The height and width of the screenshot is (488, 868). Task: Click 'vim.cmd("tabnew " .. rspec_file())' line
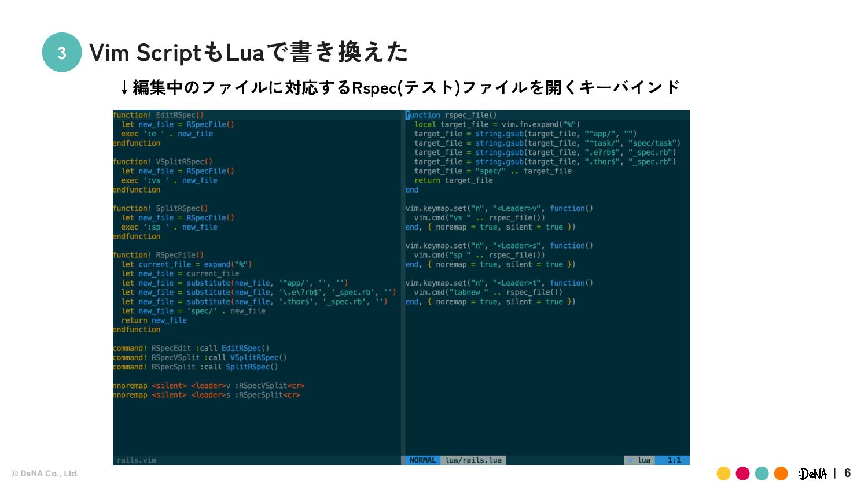488,292
